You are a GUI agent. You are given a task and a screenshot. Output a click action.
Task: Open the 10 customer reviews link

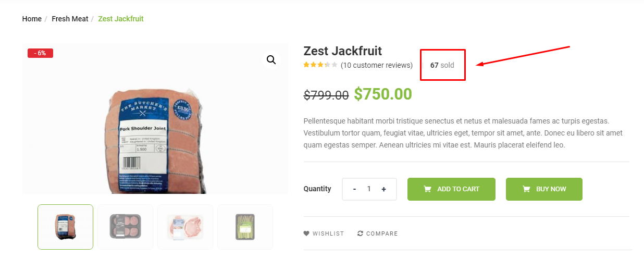[x=377, y=65]
